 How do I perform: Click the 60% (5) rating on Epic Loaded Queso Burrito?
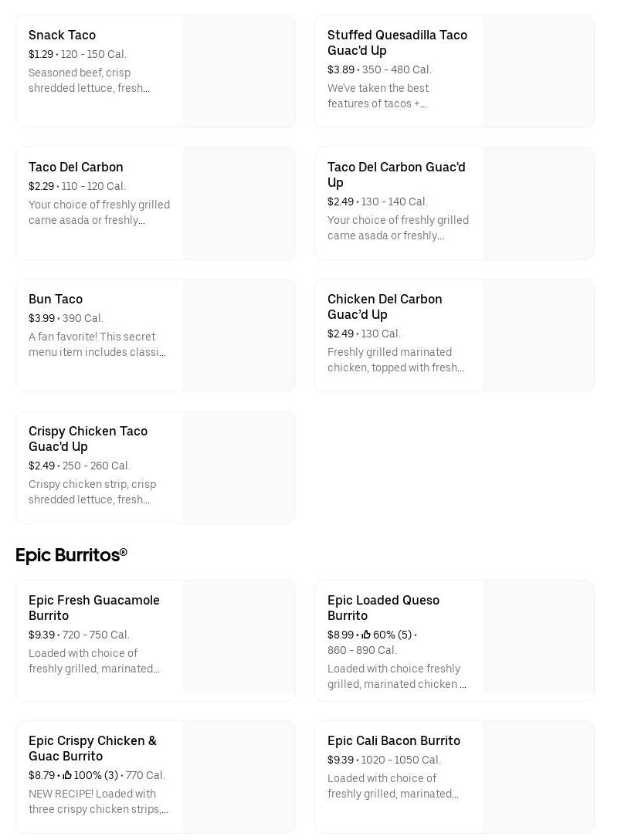coord(392,635)
